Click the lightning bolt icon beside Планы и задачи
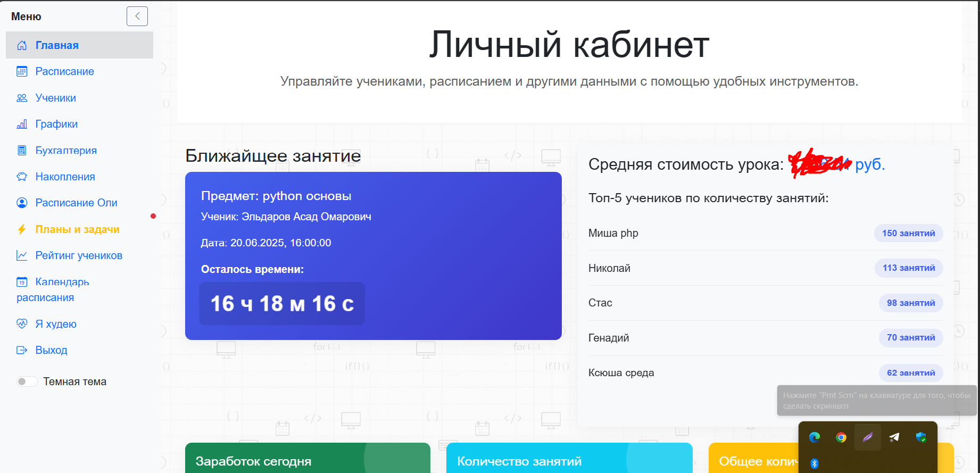Image resolution: width=980 pixels, height=473 pixels. 22,229
